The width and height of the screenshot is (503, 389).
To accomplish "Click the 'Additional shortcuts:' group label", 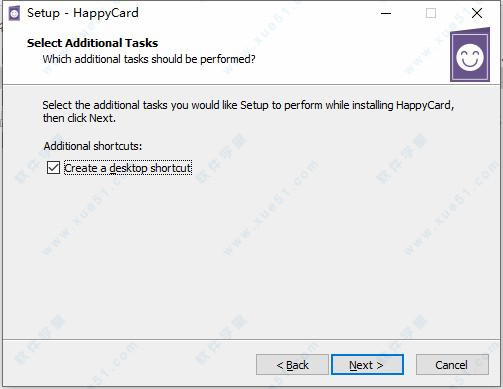I will click(93, 146).
